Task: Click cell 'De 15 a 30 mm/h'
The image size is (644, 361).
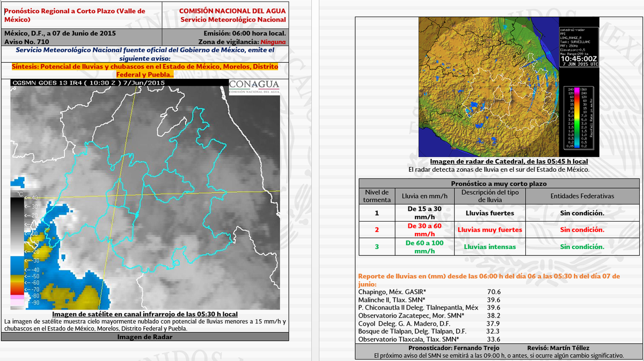Action: (x=425, y=212)
